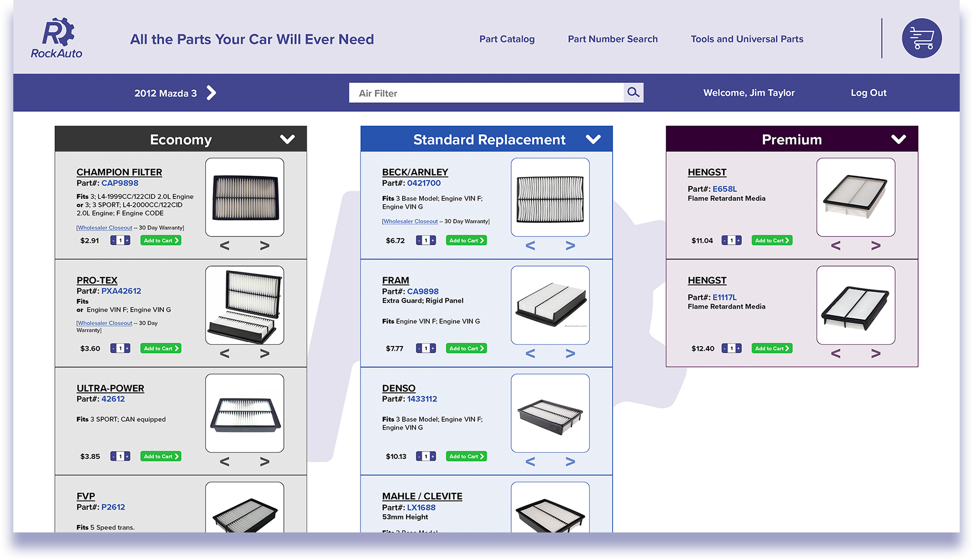Open the CHAMPION FILTER brand link
Screen dimensions: 973x560
pyautogui.click(x=119, y=172)
